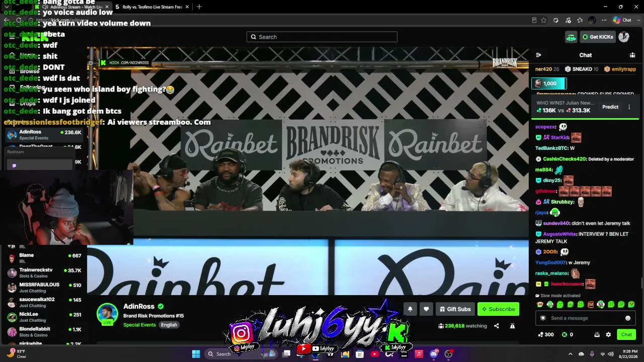Click the TedBankzBTC username in chat
This screenshot has width=644, height=362.
coord(551,148)
